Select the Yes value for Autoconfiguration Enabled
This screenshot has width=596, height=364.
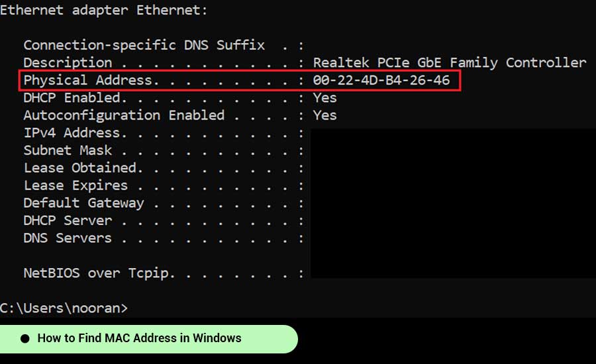click(325, 115)
